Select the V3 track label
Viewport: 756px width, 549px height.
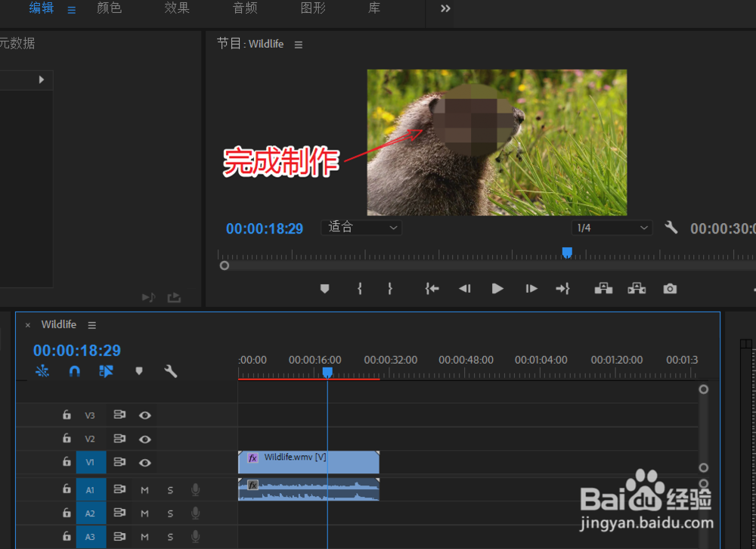click(x=90, y=415)
